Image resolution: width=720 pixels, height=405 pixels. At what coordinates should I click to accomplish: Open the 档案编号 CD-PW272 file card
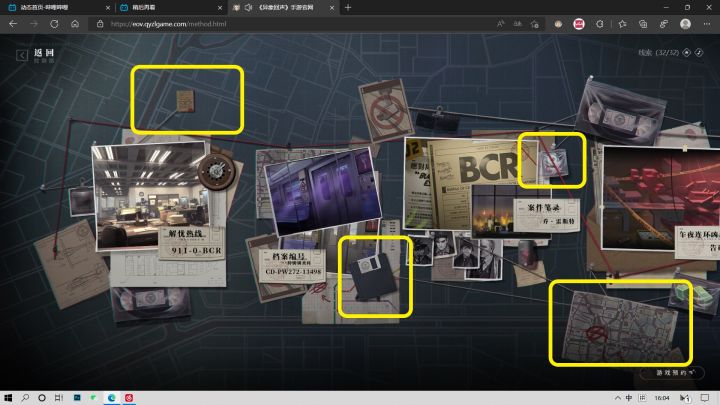pos(292,264)
